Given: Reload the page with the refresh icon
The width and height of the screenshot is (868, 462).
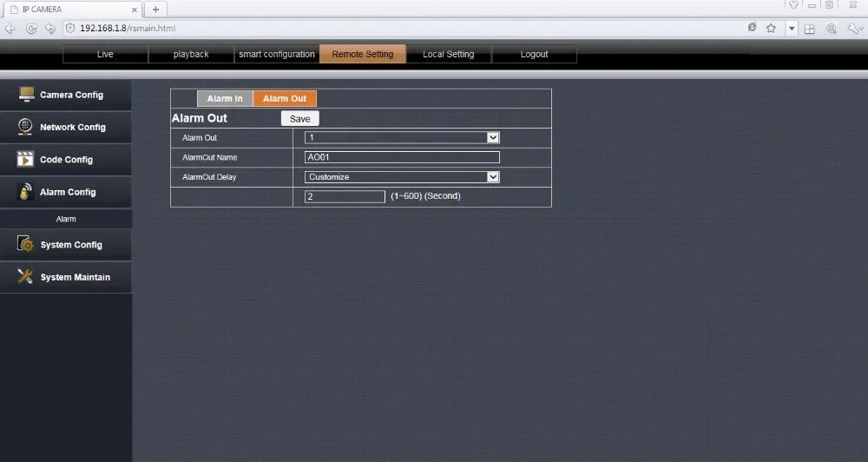Looking at the screenshot, I should (31, 29).
